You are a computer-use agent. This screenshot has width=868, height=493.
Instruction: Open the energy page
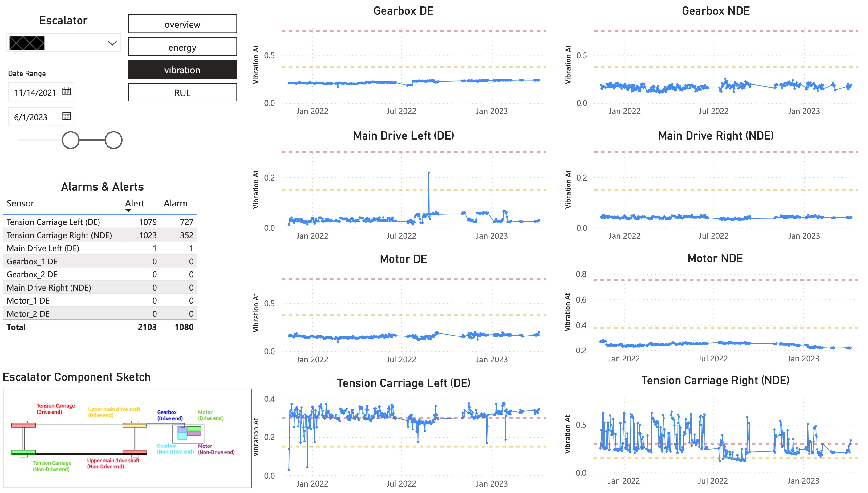(182, 47)
